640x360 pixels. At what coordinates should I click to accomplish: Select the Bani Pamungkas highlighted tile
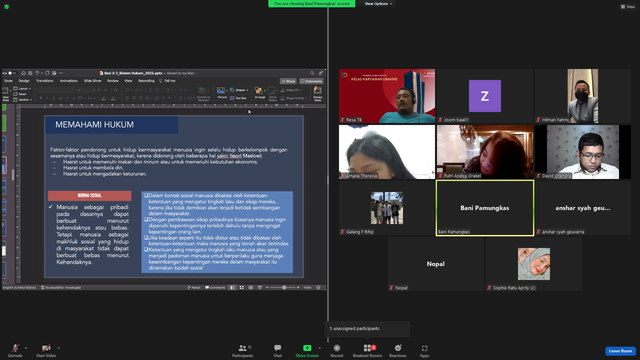pos(485,208)
